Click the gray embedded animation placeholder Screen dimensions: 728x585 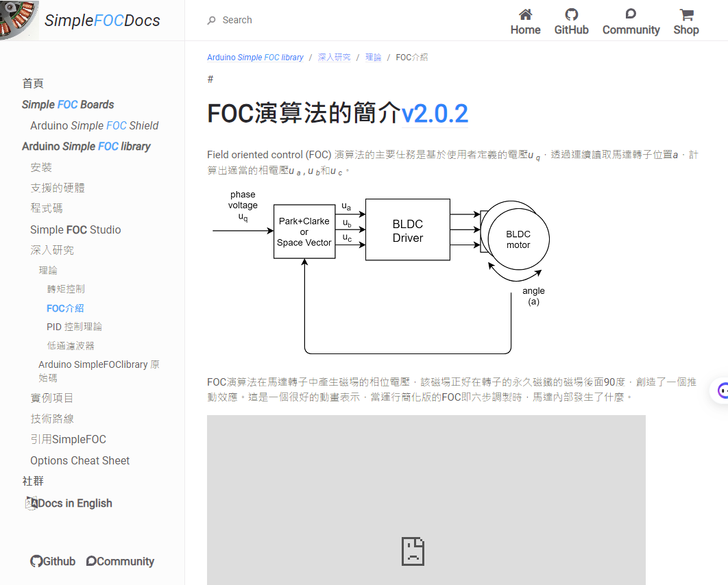point(426,500)
